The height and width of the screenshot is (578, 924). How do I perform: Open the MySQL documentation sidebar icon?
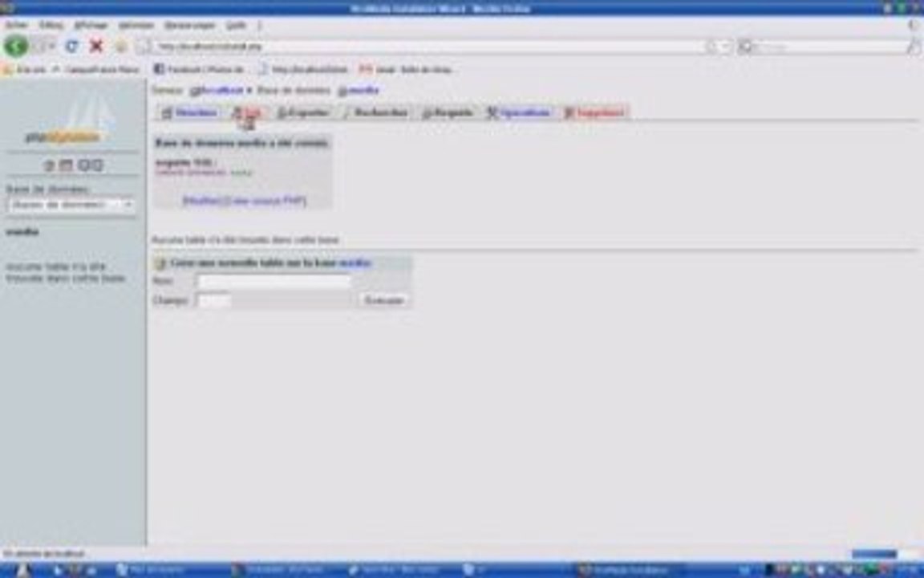(x=97, y=165)
